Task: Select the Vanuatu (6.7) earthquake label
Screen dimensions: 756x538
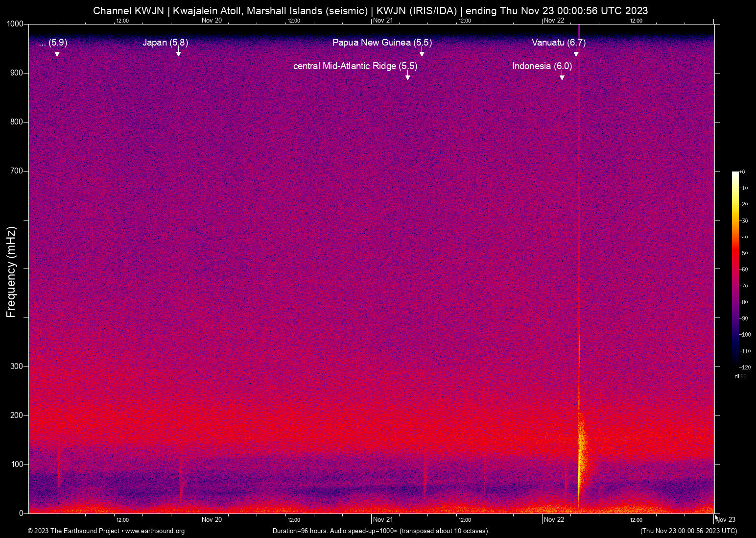Action: pos(558,43)
